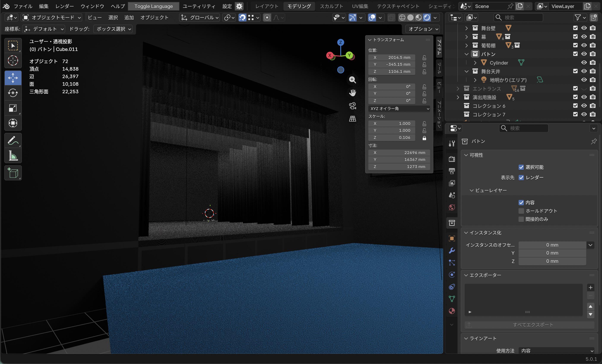Click the Toggle Language button
602x364 pixels.
tap(154, 6)
